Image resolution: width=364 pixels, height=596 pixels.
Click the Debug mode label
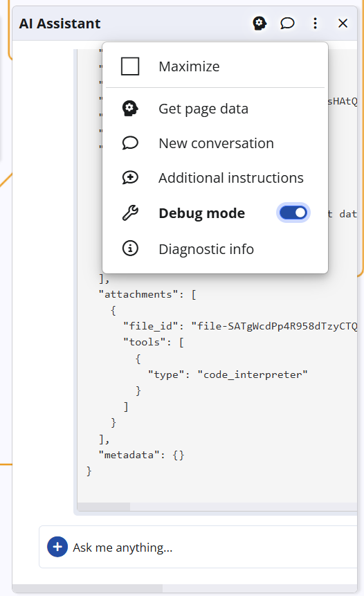coord(202,213)
